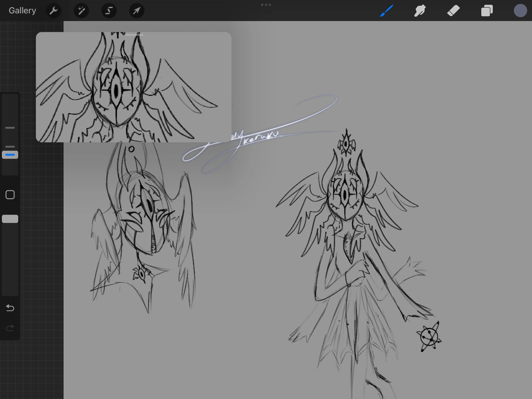
Task: Select the Paint brush tool
Action: click(387, 10)
